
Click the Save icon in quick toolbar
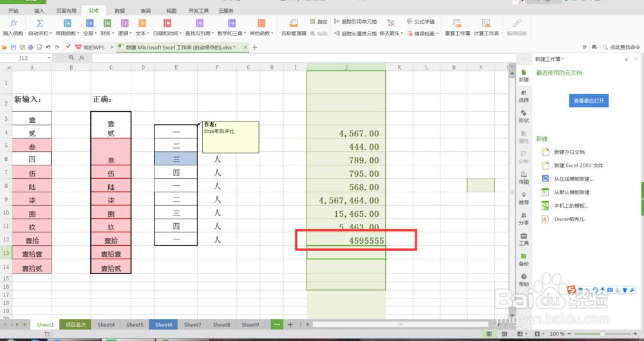pos(14,48)
